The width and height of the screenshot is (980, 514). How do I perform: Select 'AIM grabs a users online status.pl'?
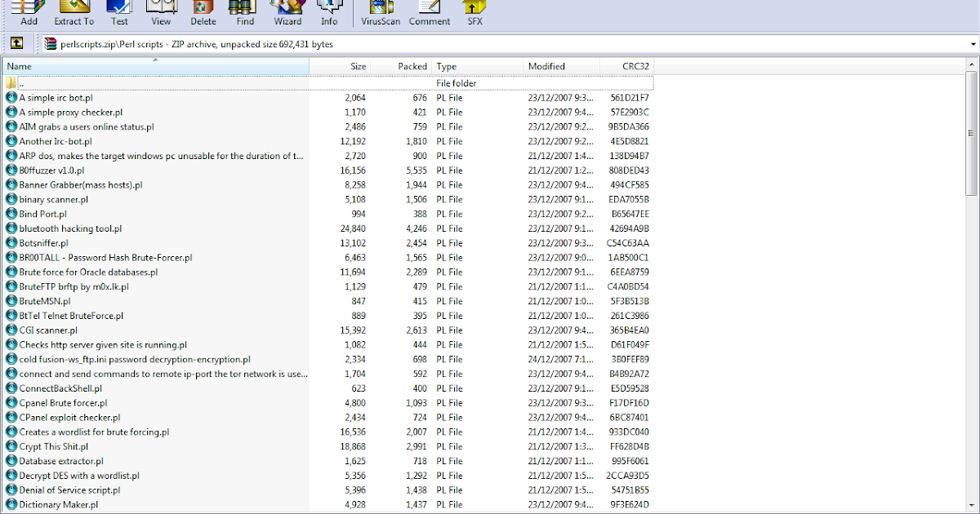(x=86, y=127)
